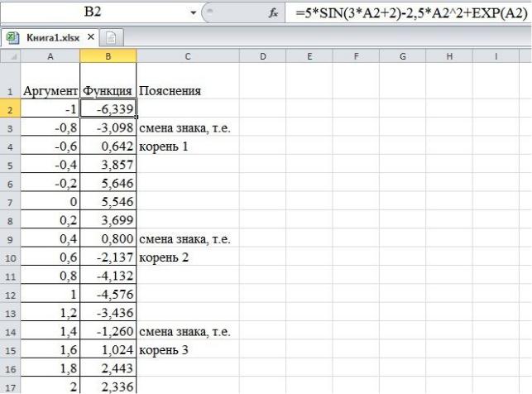Select argument cell with value -0,2
This screenshot has width=532, height=394.
50,183
